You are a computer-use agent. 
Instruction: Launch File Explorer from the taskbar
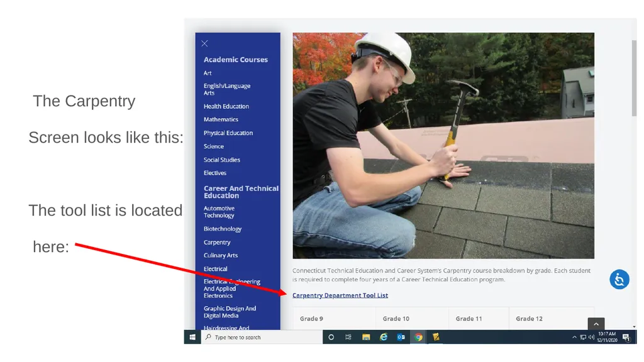pos(366,337)
